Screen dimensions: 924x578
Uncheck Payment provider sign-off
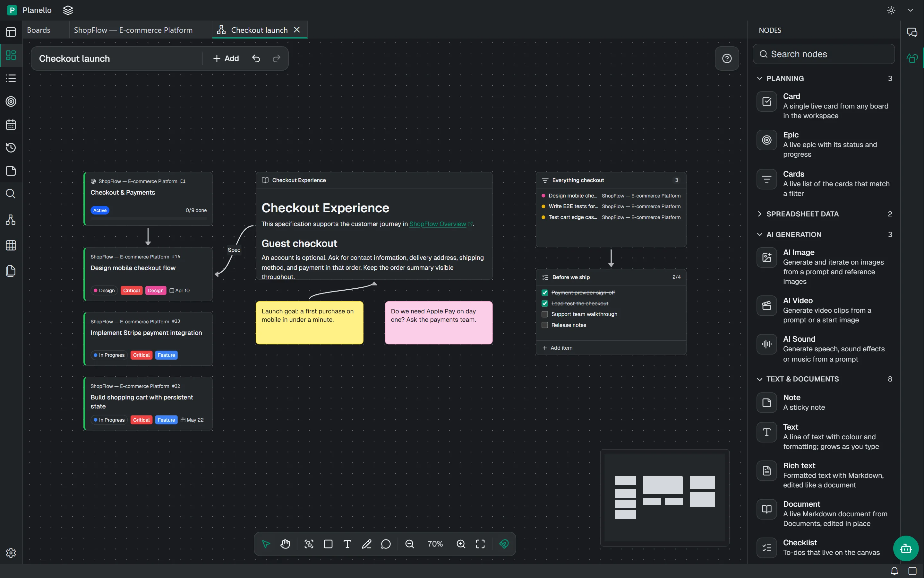(545, 293)
